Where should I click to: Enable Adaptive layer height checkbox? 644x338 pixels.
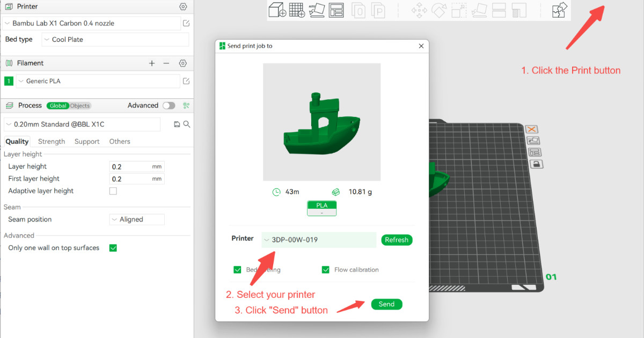113,191
